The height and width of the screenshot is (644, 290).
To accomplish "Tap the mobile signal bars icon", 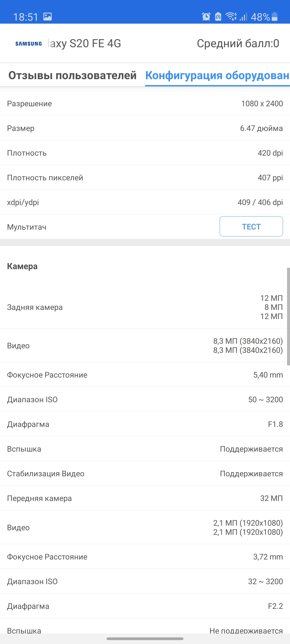I will pos(243,17).
